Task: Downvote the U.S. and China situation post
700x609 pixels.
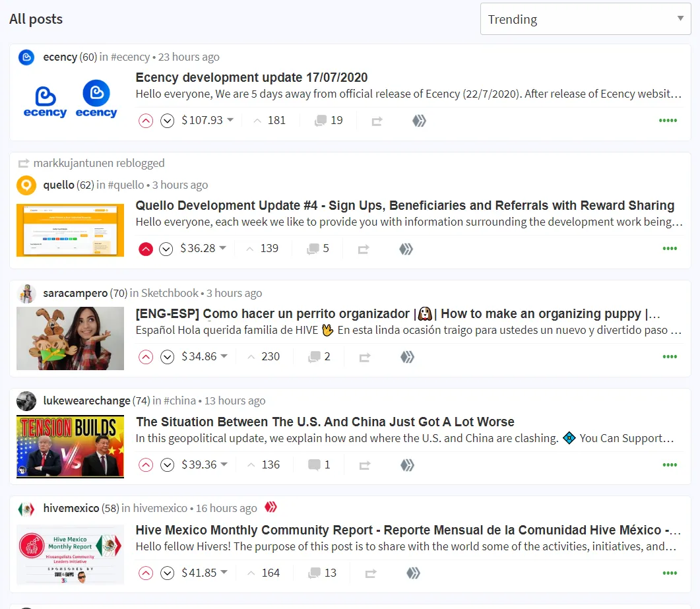Action: (x=167, y=465)
